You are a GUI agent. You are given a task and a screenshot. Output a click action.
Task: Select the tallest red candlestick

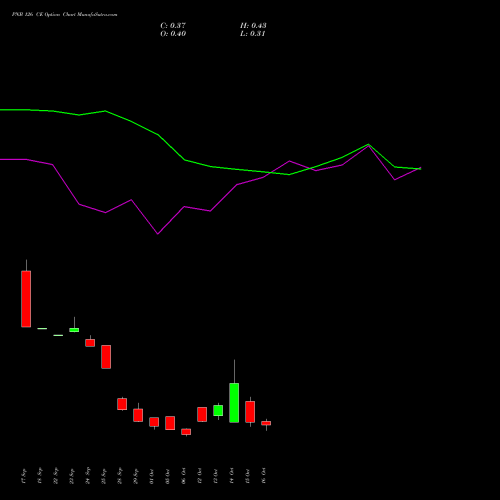click(x=26, y=299)
